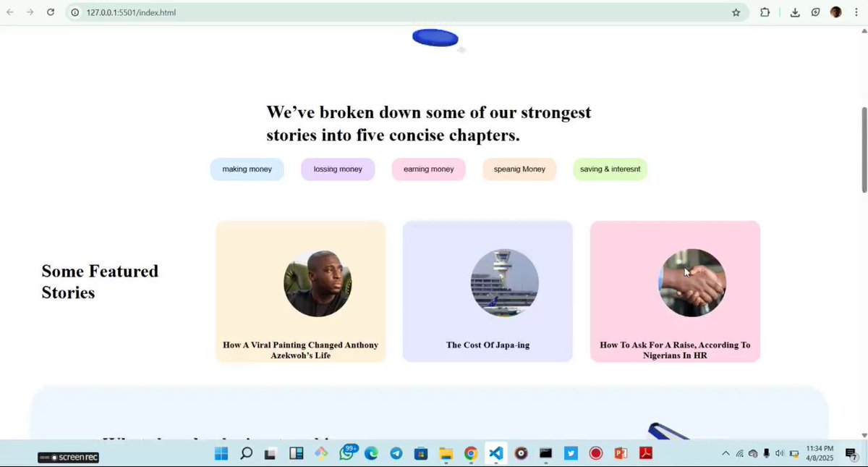Reload the page with refresh icon
The height and width of the screenshot is (467, 868).
click(51, 12)
